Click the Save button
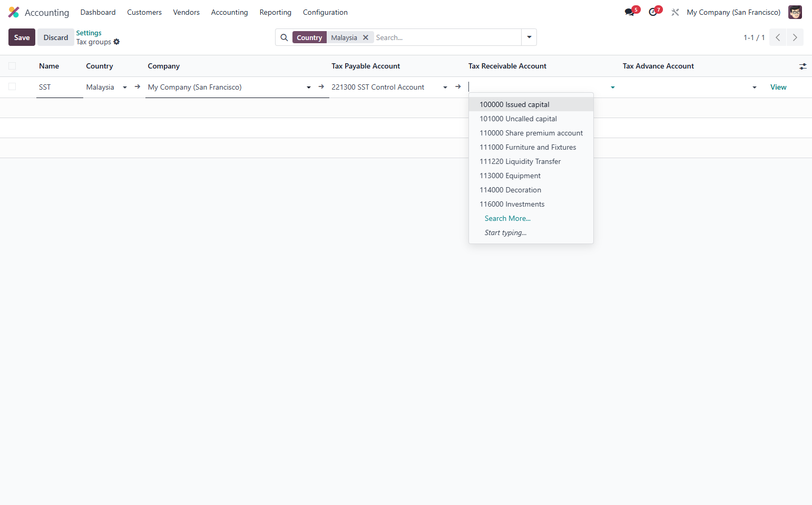Screen dimensions: 812x505 coord(22,37)
